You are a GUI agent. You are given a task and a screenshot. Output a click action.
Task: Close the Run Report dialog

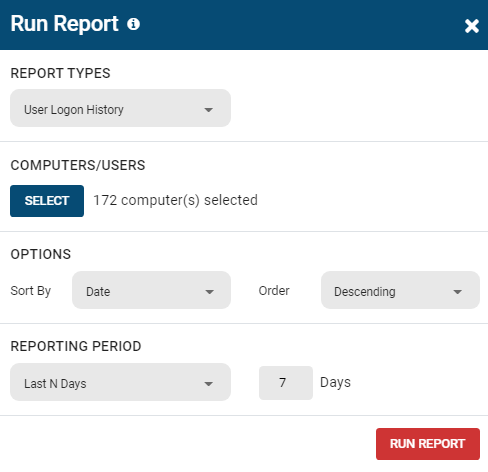[472, 26]
